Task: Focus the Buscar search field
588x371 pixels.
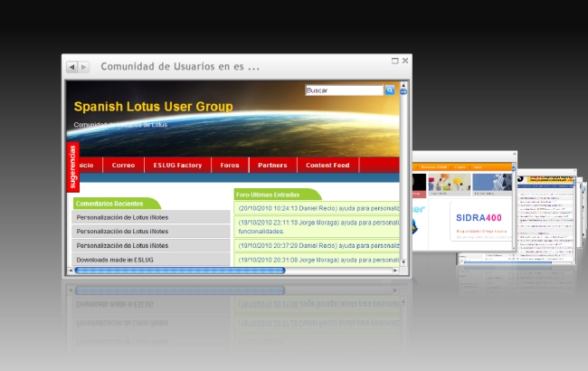Action: (345, 90)
